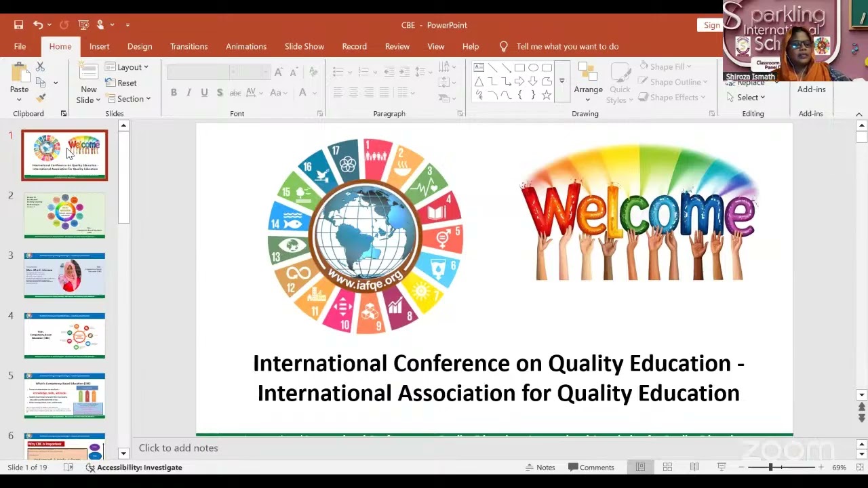Toggle the Comments pane in status bar

591,467
